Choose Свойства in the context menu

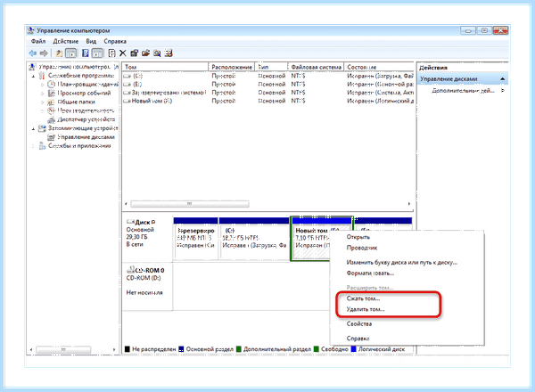[x=359, y=324]
